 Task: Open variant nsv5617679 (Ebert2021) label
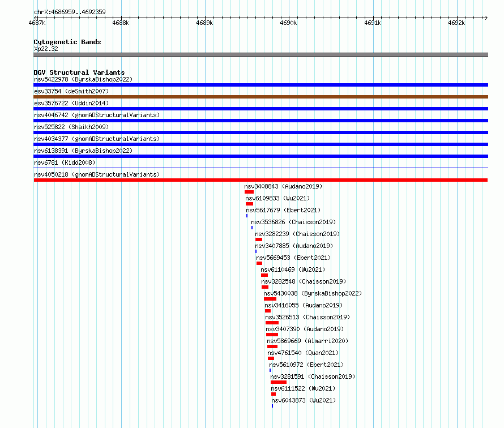(283, 210)
